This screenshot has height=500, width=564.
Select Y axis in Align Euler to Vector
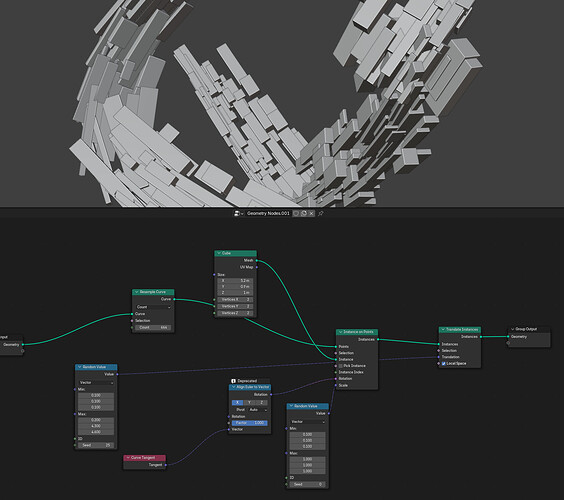tap(249, 403)
